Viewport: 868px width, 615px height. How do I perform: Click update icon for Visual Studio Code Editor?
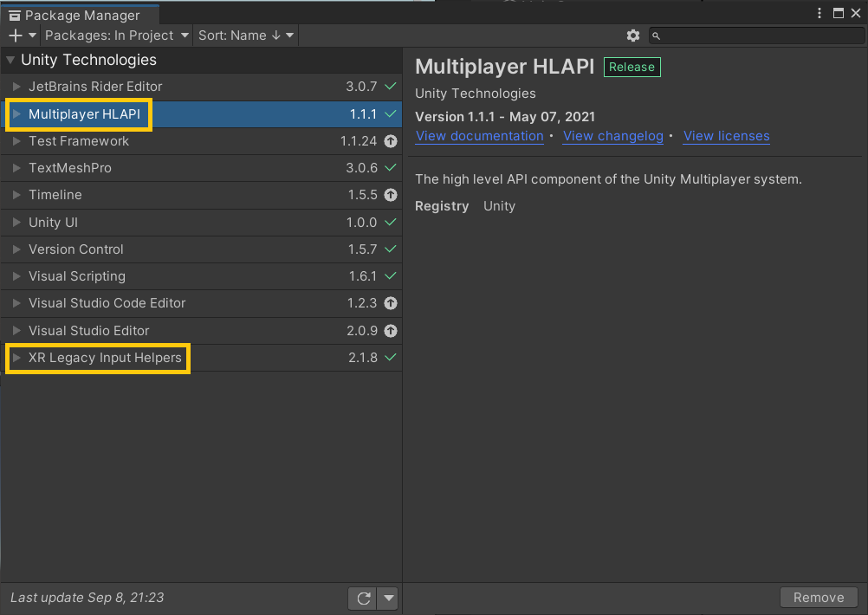[x=391, y=303]
